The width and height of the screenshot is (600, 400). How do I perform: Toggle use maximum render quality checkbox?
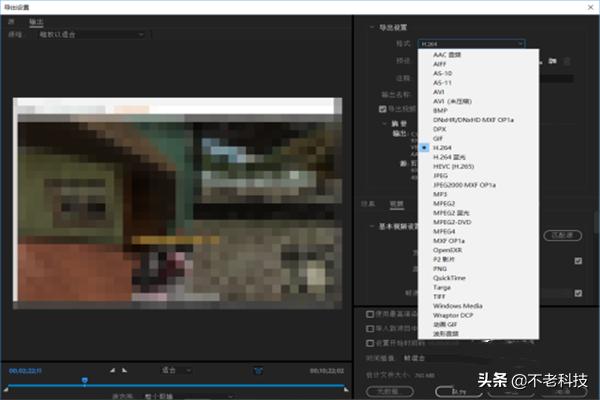(370, 314)
